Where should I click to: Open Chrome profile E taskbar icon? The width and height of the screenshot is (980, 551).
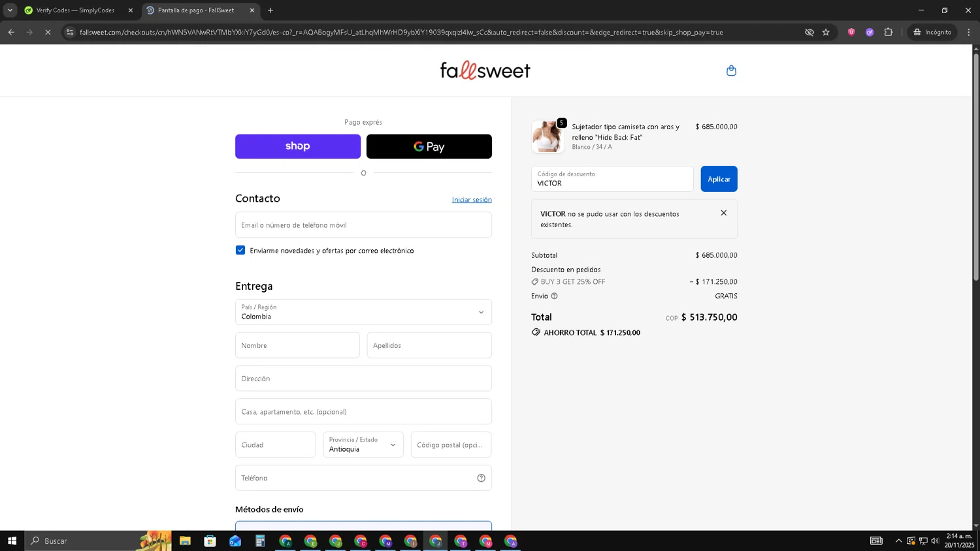click(x=310, y=541)
